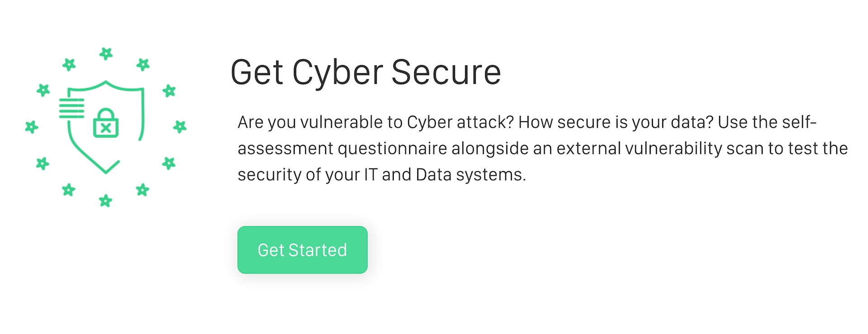
Task: Click the topmost star above the shield
Action: [x=106, y=54]
